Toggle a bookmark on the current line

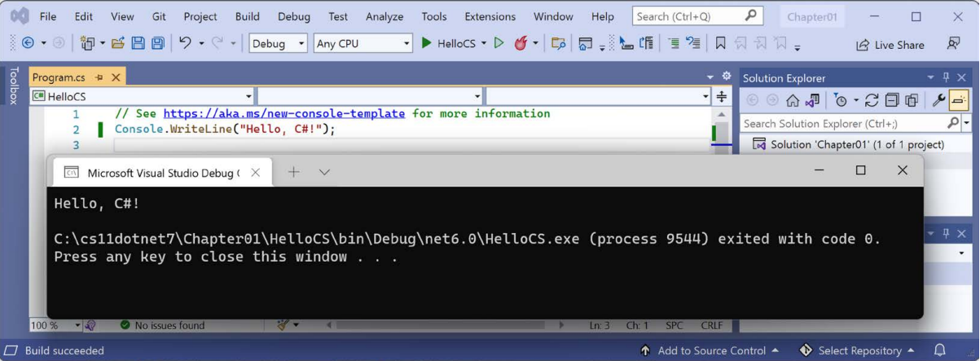720,43
